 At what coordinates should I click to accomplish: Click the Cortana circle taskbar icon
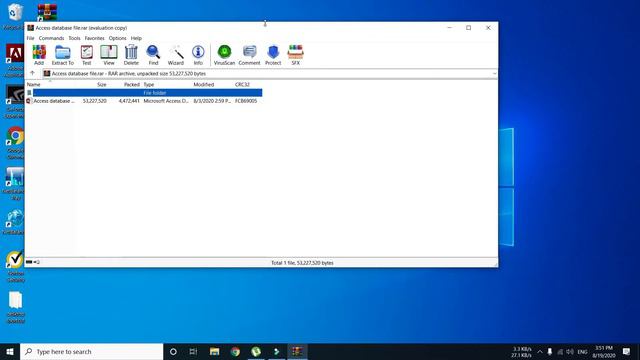(173, 351)
